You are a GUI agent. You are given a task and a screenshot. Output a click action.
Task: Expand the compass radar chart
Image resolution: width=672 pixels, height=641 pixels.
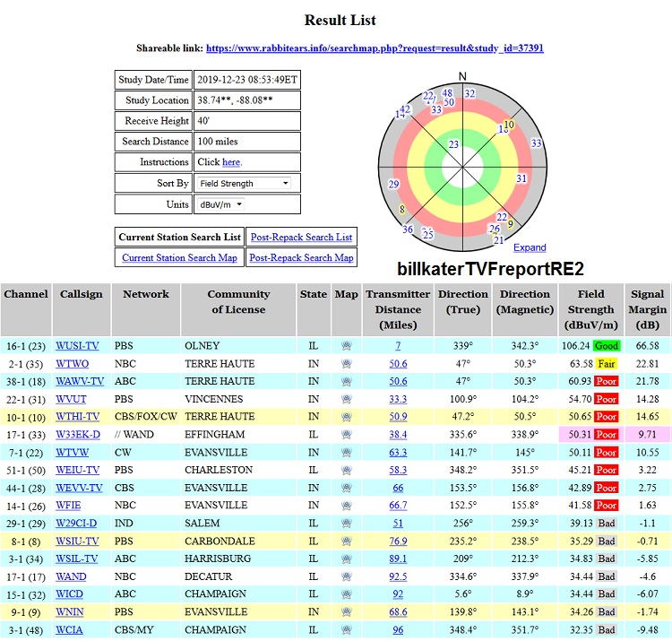click(530, 247)
